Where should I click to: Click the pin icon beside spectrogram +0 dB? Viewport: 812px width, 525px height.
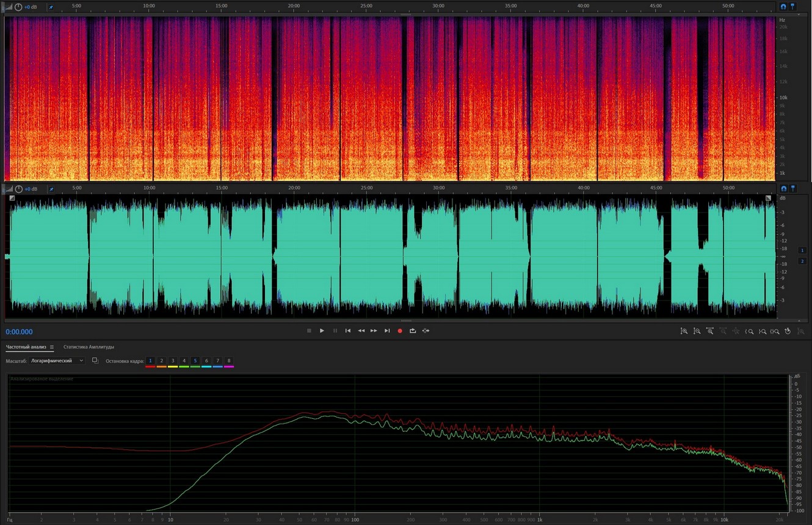click(51, 7)
